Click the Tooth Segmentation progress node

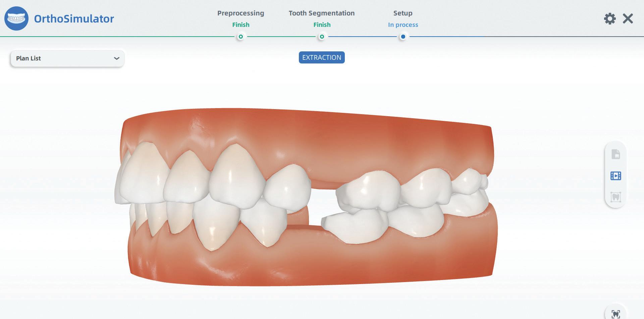pyautogui.click(x=322, y=37)
